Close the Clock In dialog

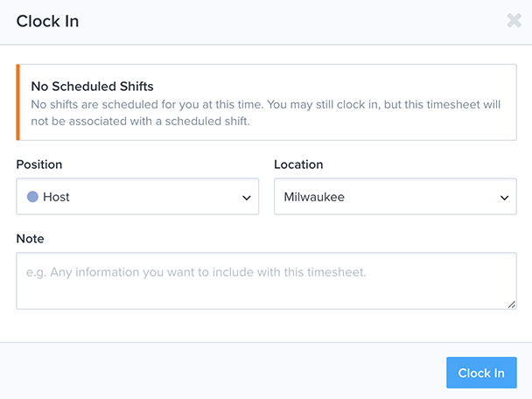coord(514,21)
